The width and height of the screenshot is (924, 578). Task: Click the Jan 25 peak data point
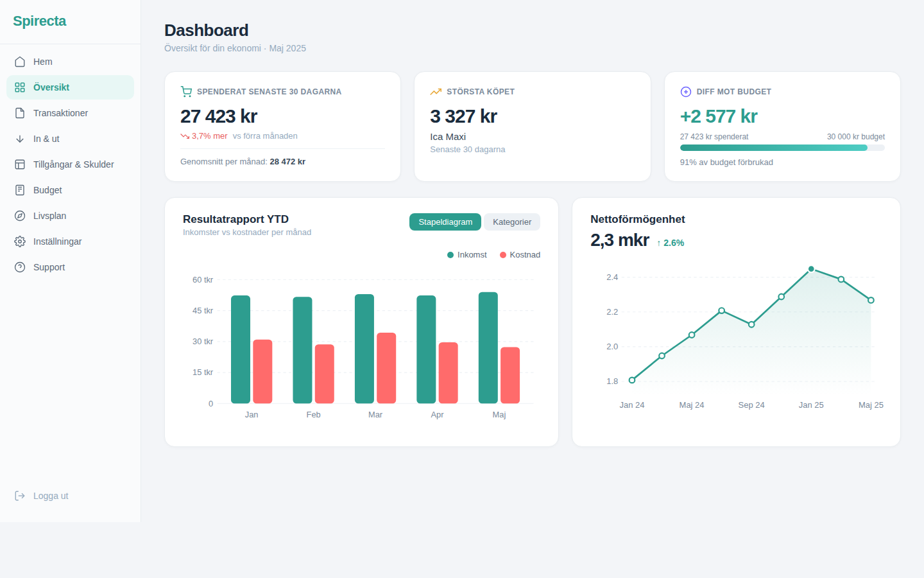(x=811, y=269)
